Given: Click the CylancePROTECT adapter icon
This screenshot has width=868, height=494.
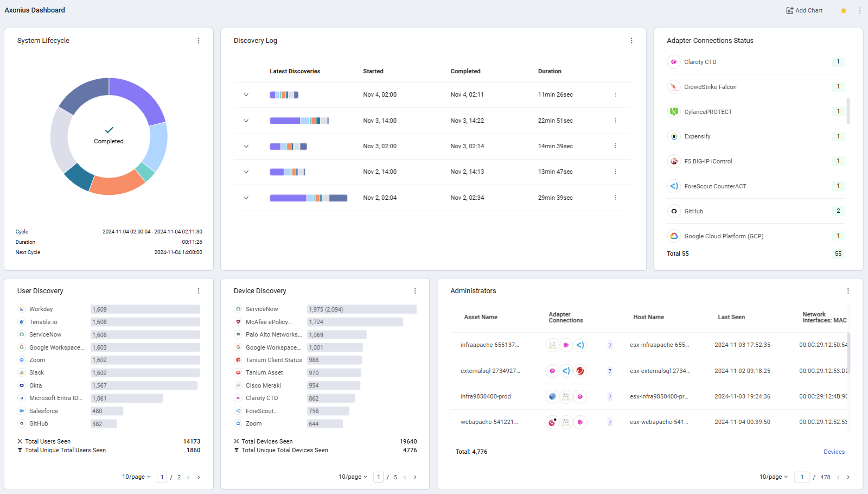Looking at the screenshot, I should pos(674,112).
